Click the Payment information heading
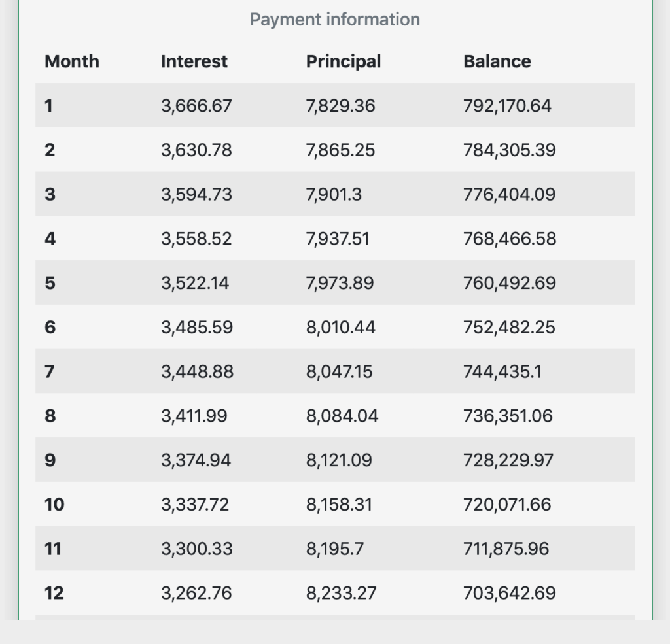 334,20
